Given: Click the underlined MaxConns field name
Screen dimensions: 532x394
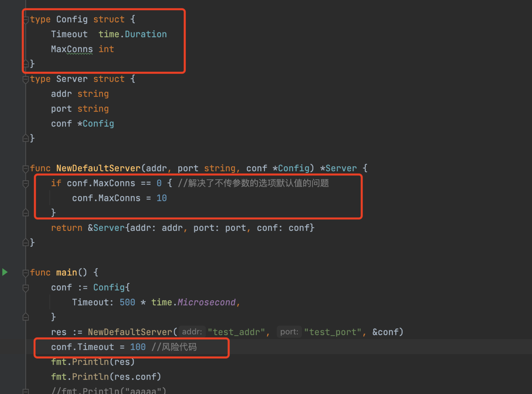Looking at the screenshot, I should (72, 49).
